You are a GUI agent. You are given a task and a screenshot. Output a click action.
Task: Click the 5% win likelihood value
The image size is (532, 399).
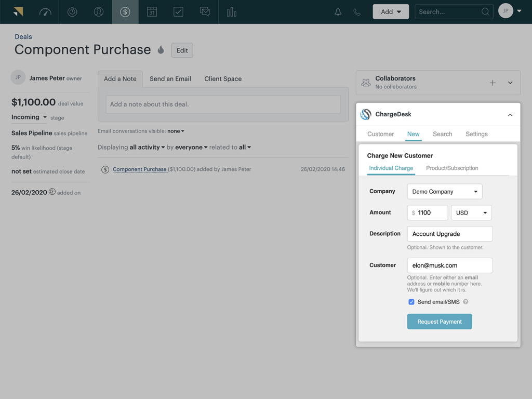pos(15,148)
